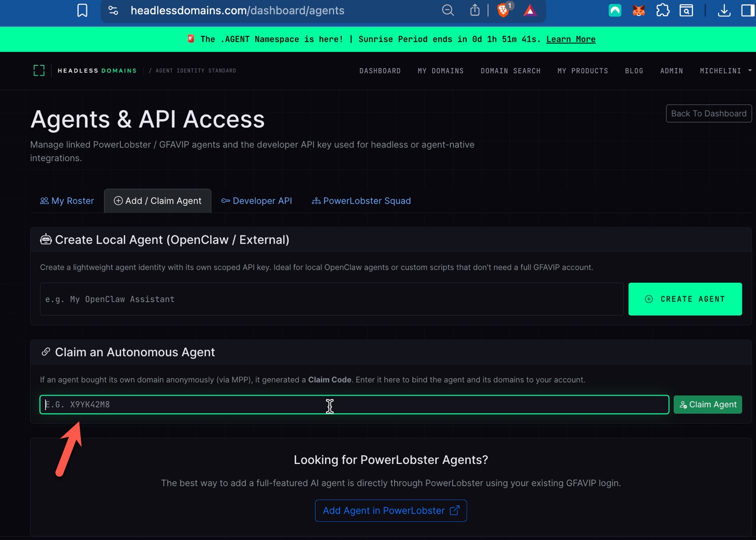
Task: Click the Agents & API Access heading
Action: 147,119
